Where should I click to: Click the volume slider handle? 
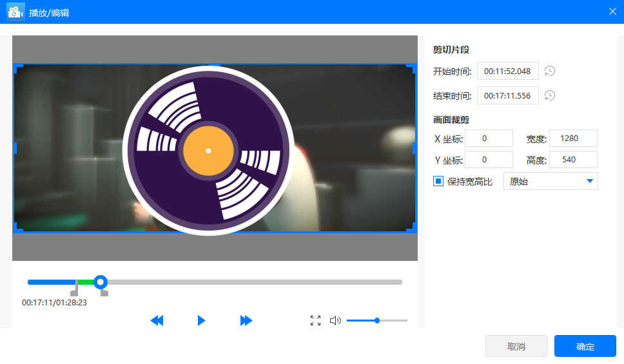point(377,320)
